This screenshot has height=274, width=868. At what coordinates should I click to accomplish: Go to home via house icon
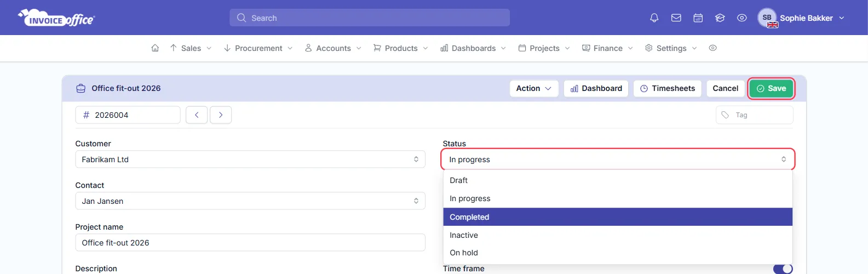coord(155,48)
